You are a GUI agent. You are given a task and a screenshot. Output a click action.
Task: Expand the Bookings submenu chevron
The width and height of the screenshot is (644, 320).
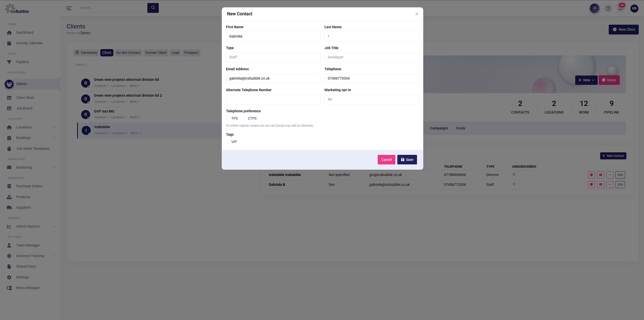pyautogui.click(x=54, y=138)
